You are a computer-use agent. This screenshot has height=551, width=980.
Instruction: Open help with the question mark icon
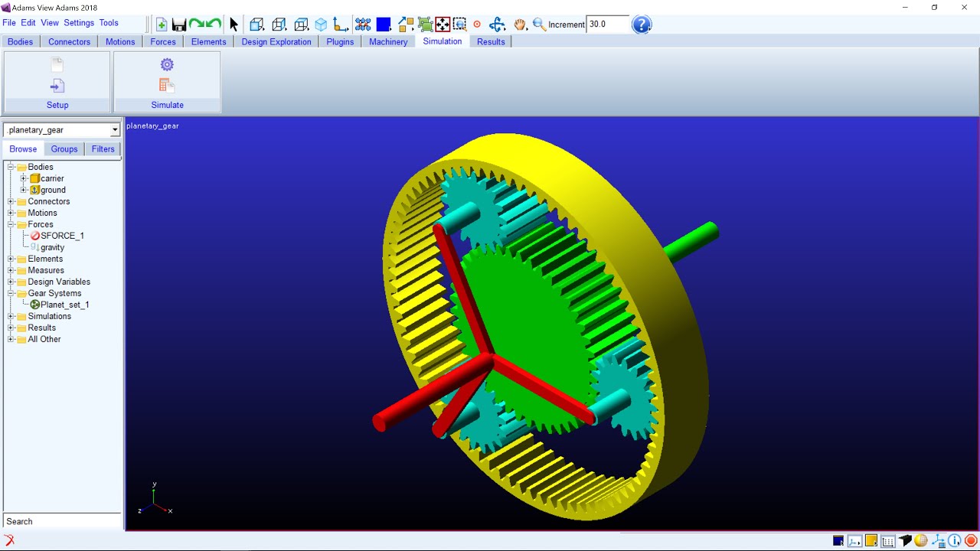(642, 24)
